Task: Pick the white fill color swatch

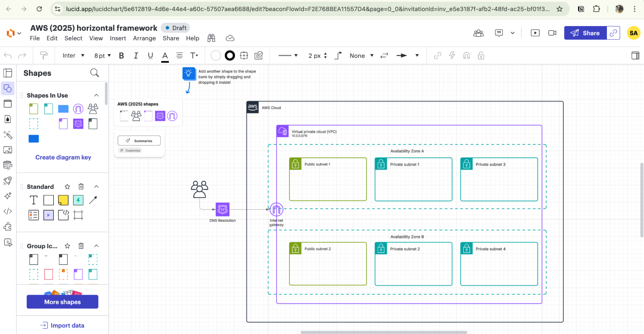Action: [216, 56]
